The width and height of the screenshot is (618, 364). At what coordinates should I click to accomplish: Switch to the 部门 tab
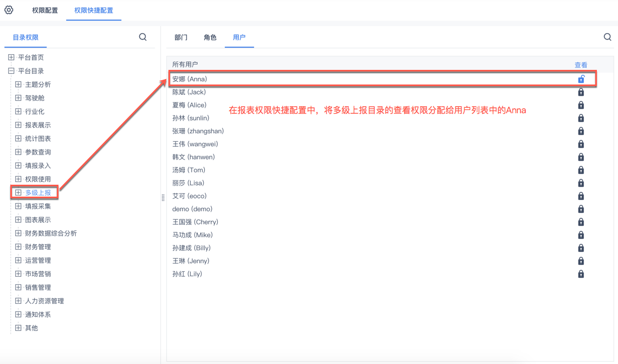[181, 37]
